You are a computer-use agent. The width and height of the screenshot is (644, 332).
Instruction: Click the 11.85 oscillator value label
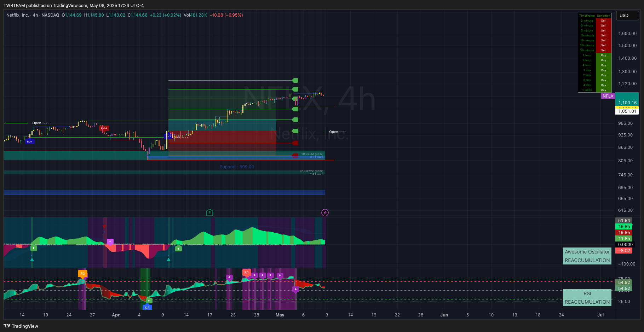(624, 239)
